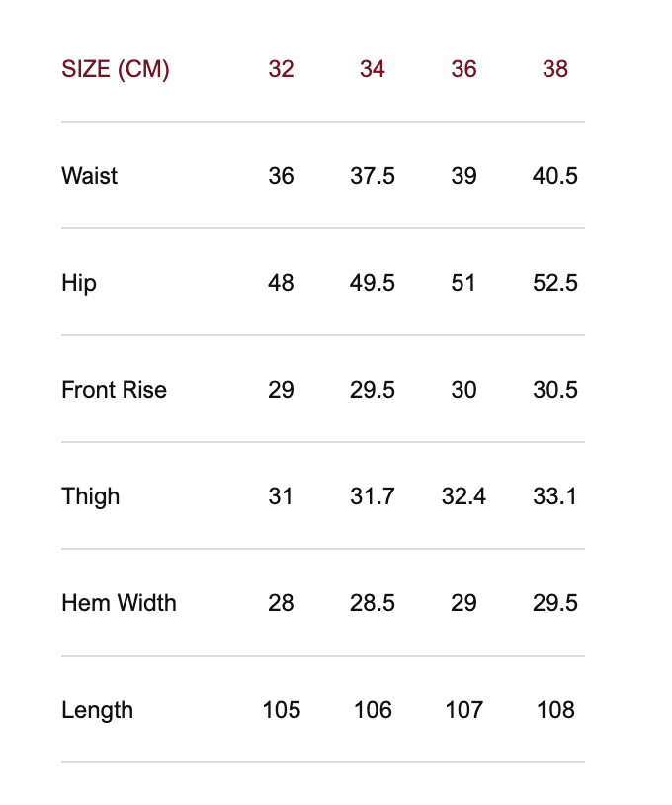The image size is (672, 805).
Task: Click the 30.5 front rise value
Action: [x=555, y=390]
